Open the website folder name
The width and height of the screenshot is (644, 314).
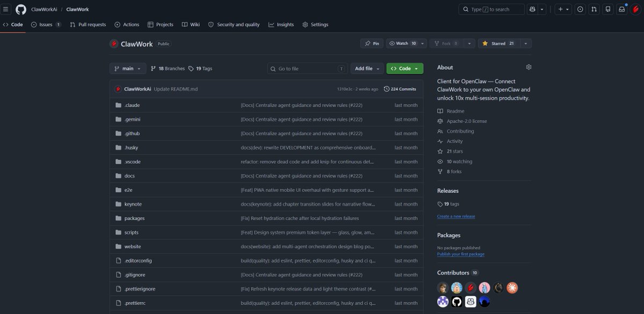click(x=133, y=246)
